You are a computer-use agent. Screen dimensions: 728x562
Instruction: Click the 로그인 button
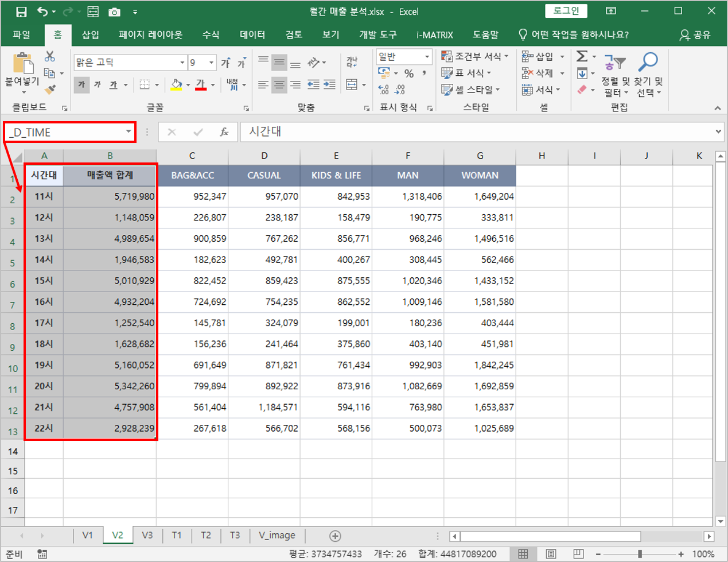pyautogui.click(x=566, y=11)
